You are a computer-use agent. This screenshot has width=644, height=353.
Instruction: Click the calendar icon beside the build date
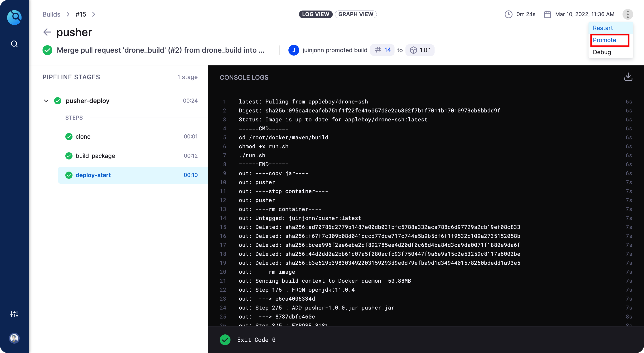(x=548, y=14)
